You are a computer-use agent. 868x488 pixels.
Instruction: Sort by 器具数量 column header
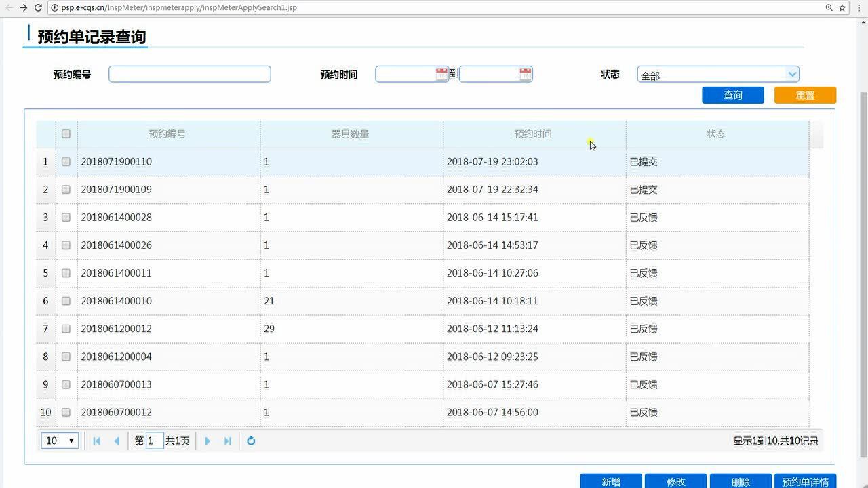(351, 134)
